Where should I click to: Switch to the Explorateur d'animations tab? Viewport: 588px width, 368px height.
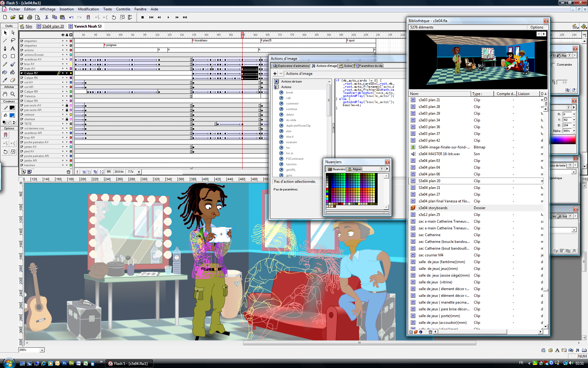291,66
